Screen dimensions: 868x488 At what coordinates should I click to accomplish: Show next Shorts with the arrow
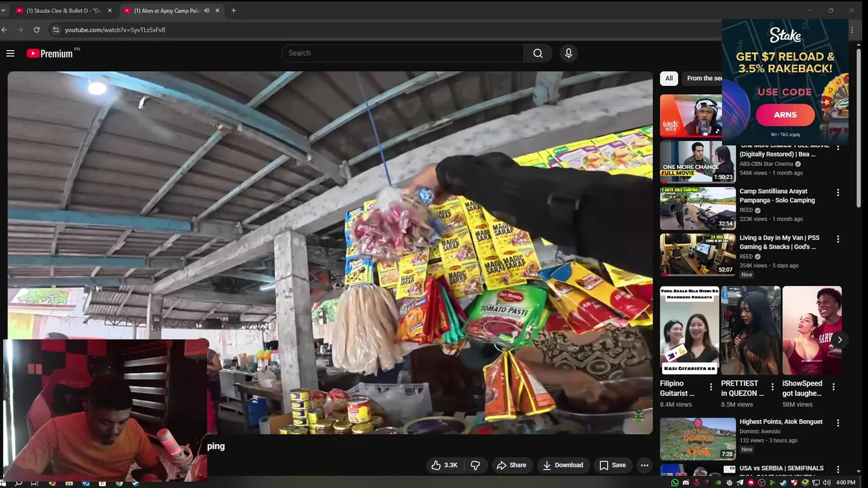coord(840,340)
